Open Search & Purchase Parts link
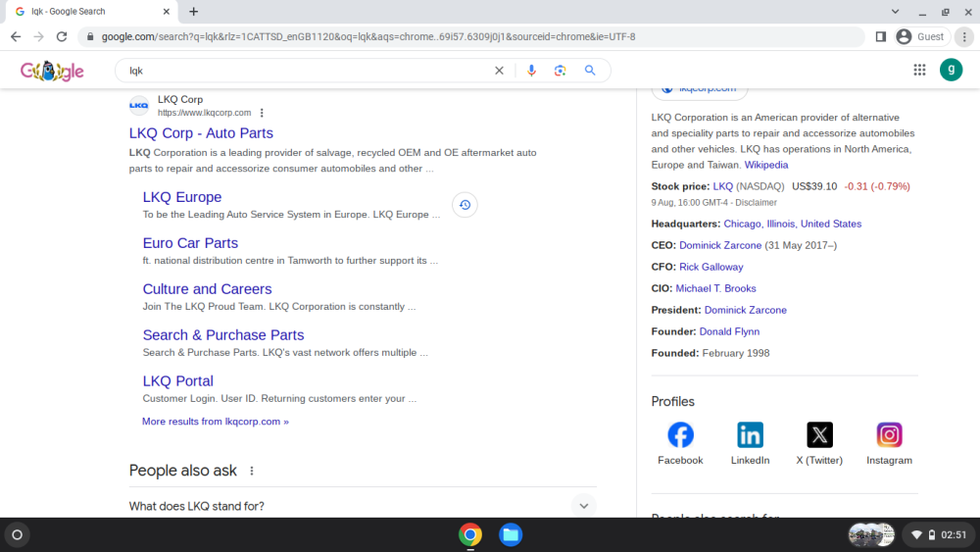Viewport: 980px width, 552px height. (223, 335)
